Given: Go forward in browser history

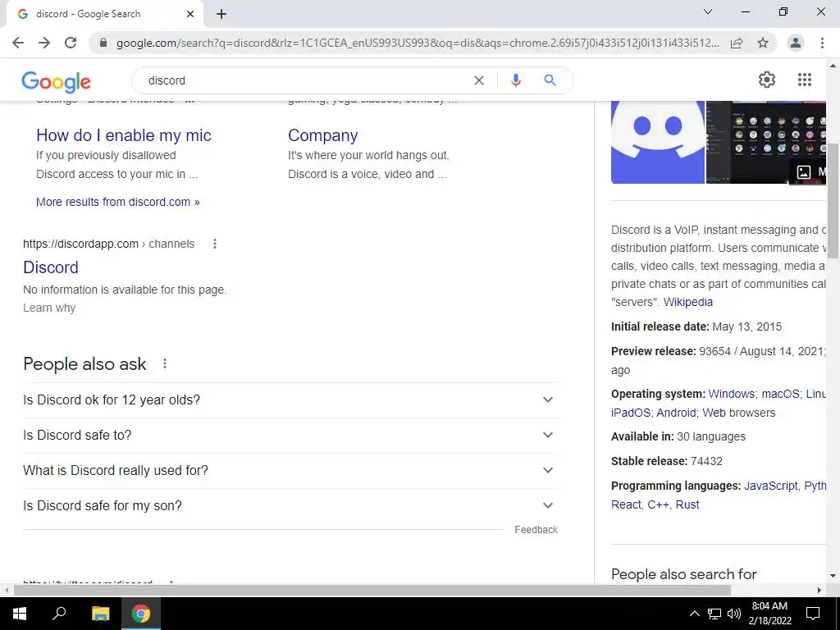Looking at the screenshot, I should [x=44, y=43].
